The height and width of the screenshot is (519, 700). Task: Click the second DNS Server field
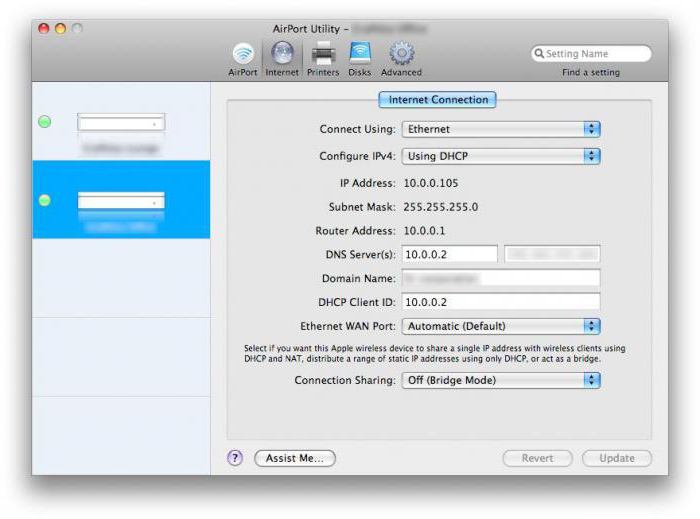pyautogui.click(x=552, y=254)
